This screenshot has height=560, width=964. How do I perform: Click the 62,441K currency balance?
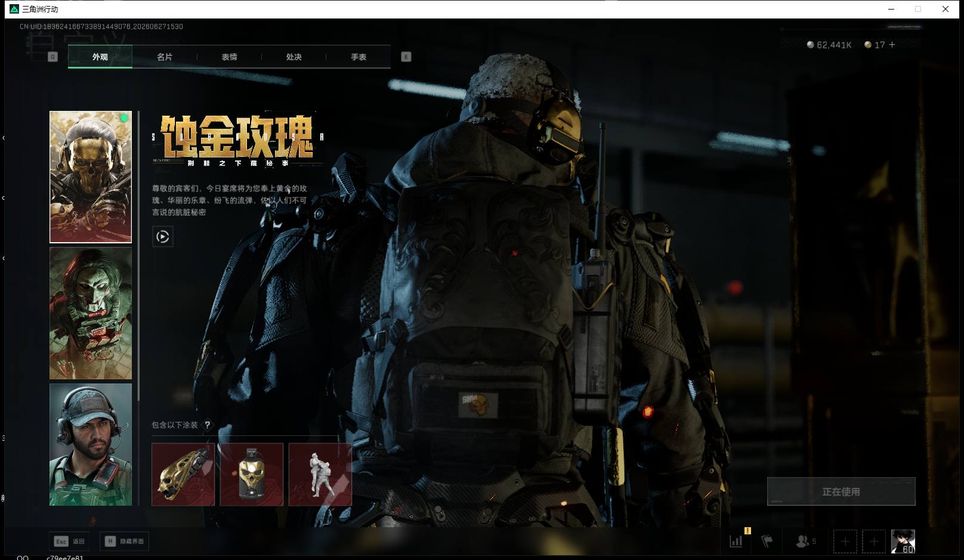pos(829,45)
